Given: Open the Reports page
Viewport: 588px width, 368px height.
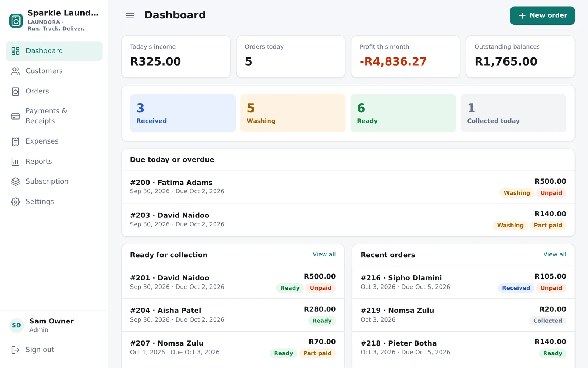Looking at the screenshot, I should (x=54, y=162).
